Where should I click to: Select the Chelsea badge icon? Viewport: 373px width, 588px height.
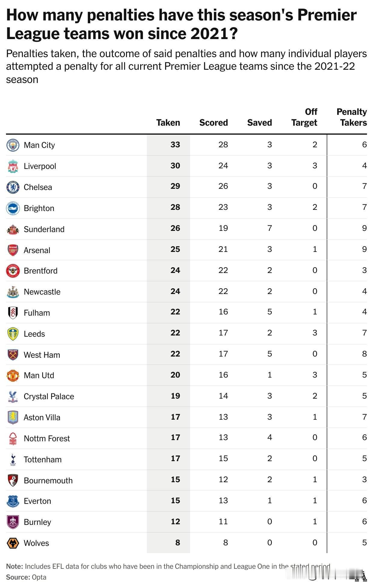(x=13, y=187)
